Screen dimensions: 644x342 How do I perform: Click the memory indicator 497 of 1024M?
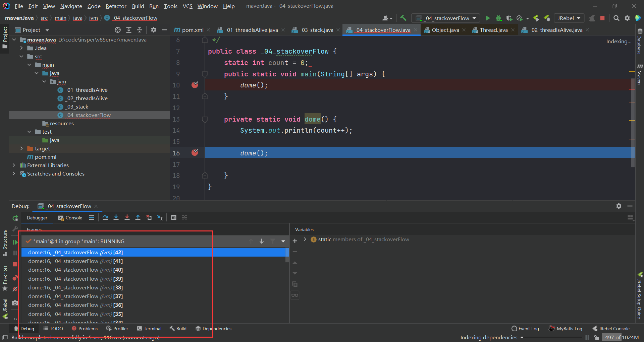(622, 337)
